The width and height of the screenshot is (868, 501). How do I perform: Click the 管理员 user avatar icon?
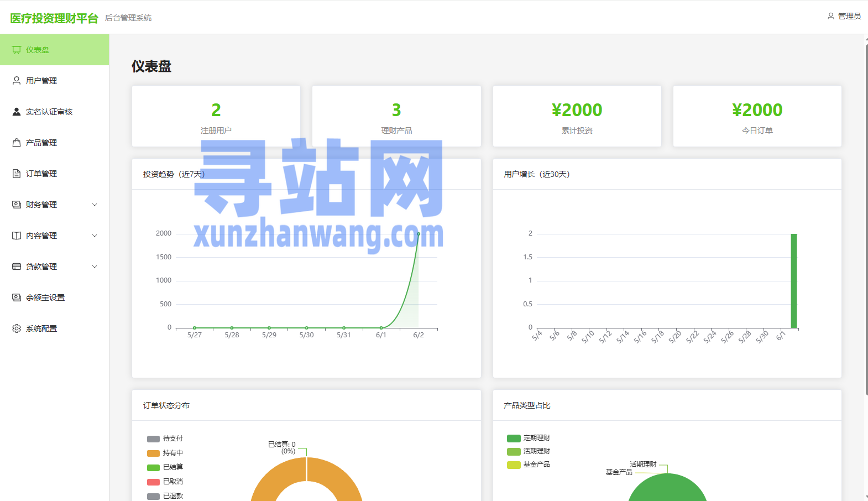click(x=830, y=16)
